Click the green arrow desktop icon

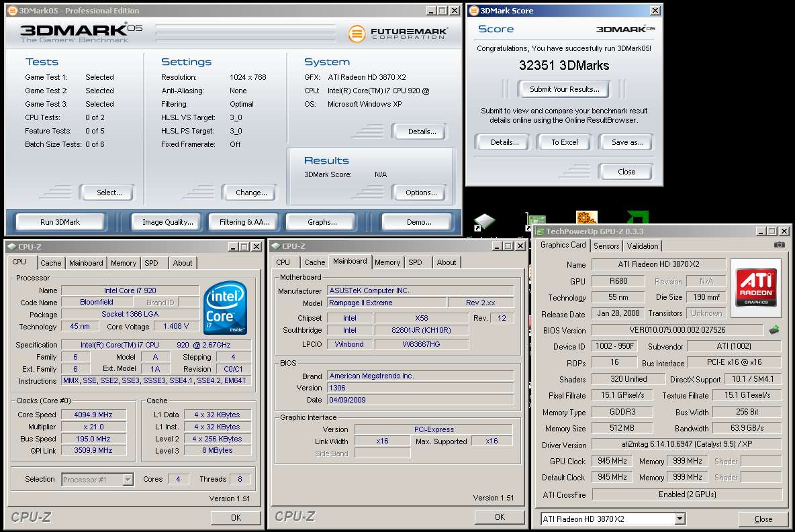[x=638, y=217]
